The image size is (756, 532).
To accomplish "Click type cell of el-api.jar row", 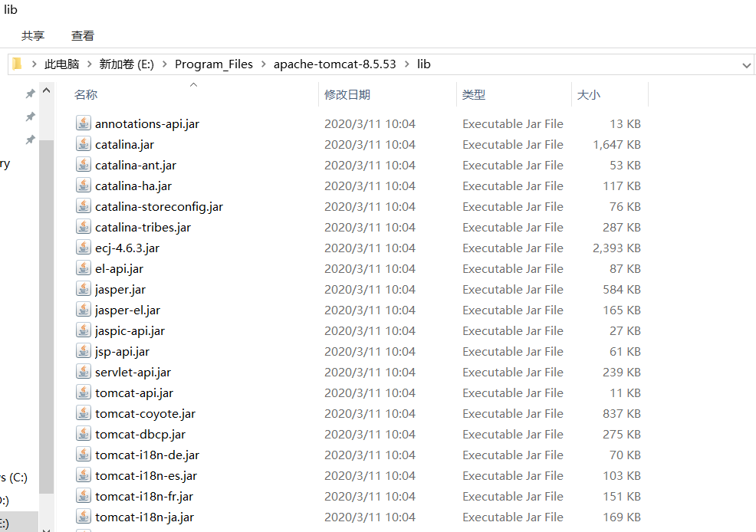I will click(x=512, y=269).
